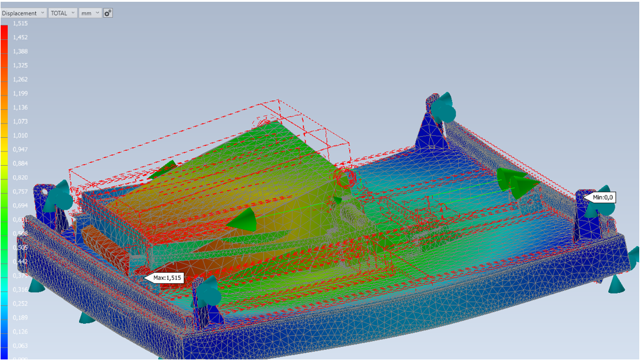Expand the TOTAL component dropdown
644x360 pixels.
pos(62,13)
